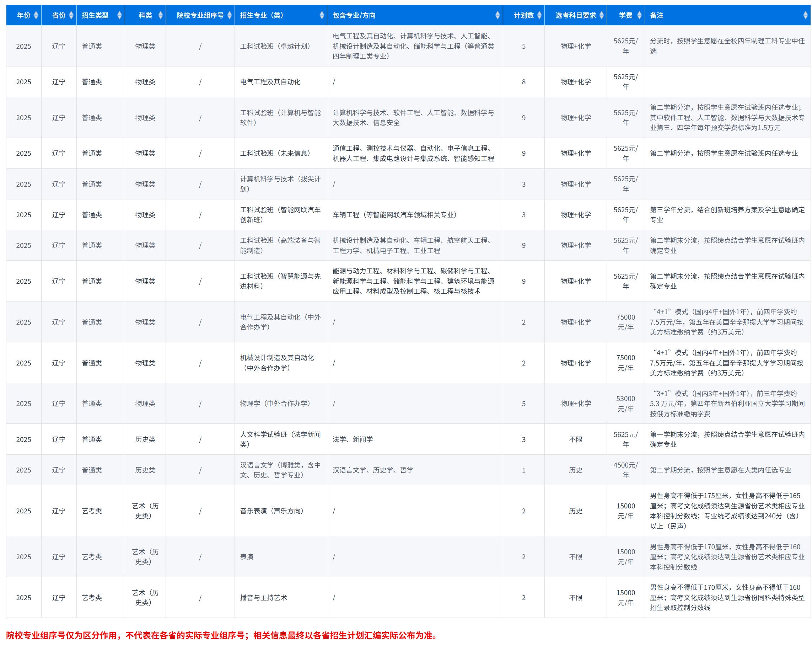Toggle sort icon for 院校专业组序号 column
This screenshot has width=812, height=646.
pyautogui.click(x=229, y=15)
